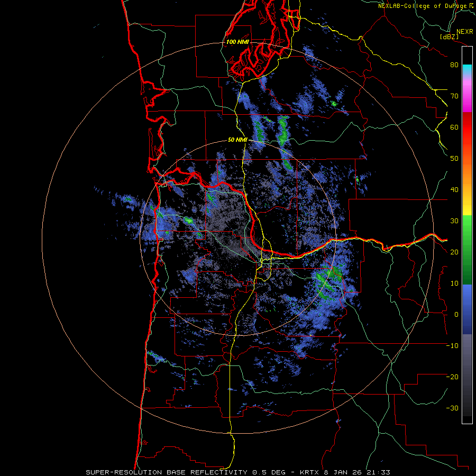Image resolution: width=476 pixels, height=476 pixels.
Task: Select the 50 value on the dBZ scale
Action: click(x=454, y=159)
